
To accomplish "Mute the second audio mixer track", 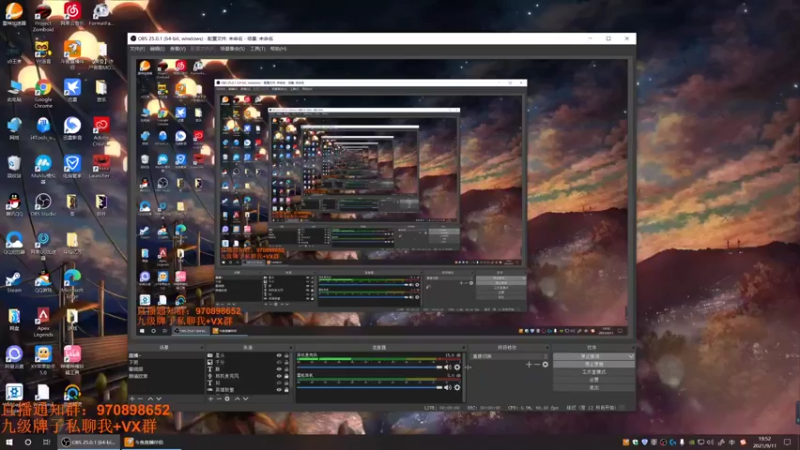I will (448, 388).
